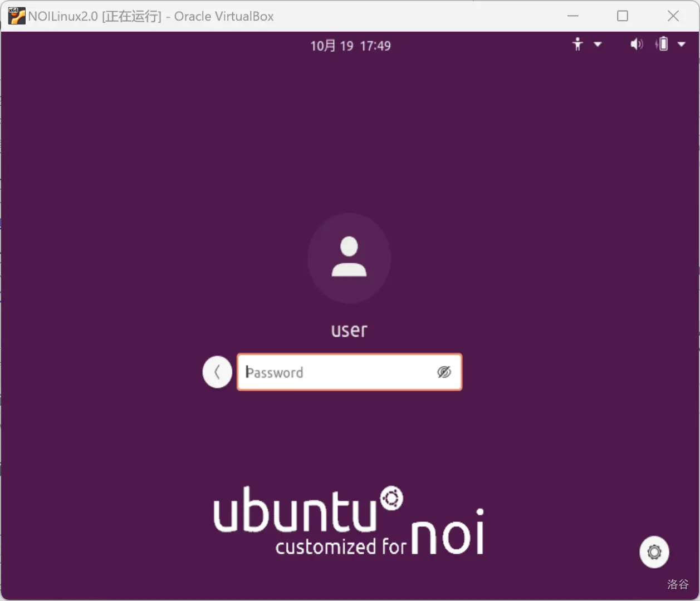Click the user avatar silhouette
The width and height of the screenshot is (700, 601).
(349, 258)
